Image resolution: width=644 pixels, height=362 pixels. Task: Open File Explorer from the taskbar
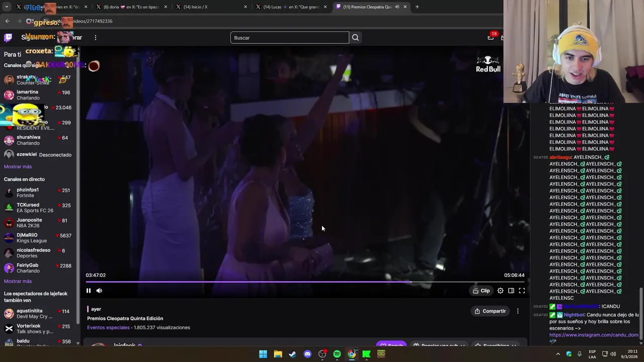pos(278,354)
